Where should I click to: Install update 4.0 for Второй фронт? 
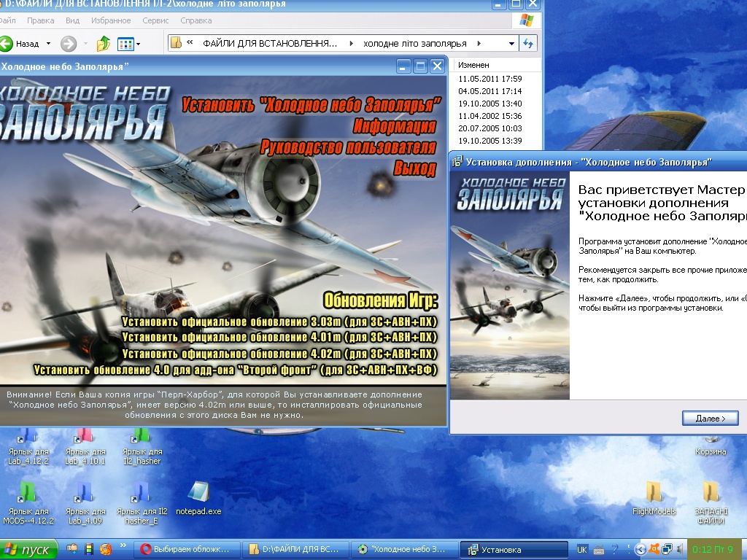(x=236, y=370)
